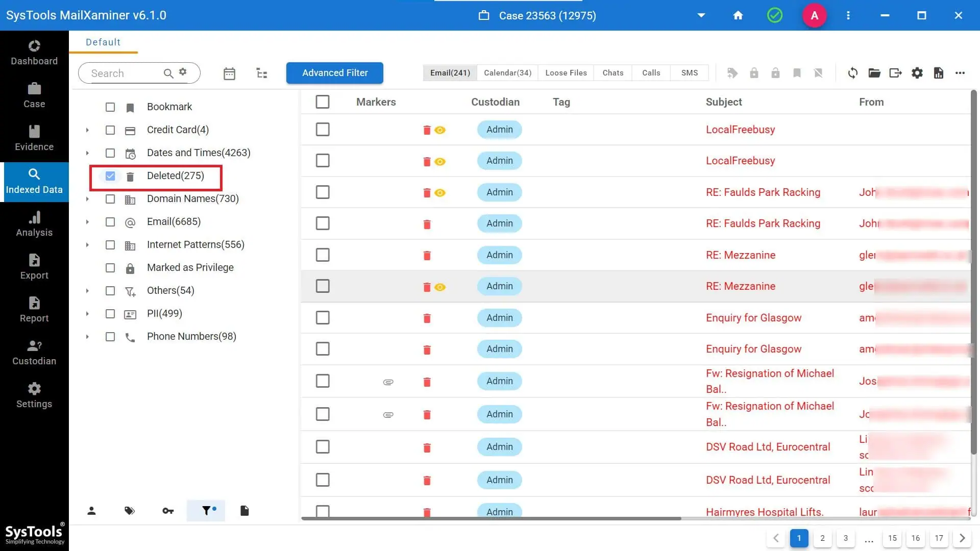Screen dimensions: 980x551
Task: Open the case selector dropdown arrow
Action: point(701,15)
